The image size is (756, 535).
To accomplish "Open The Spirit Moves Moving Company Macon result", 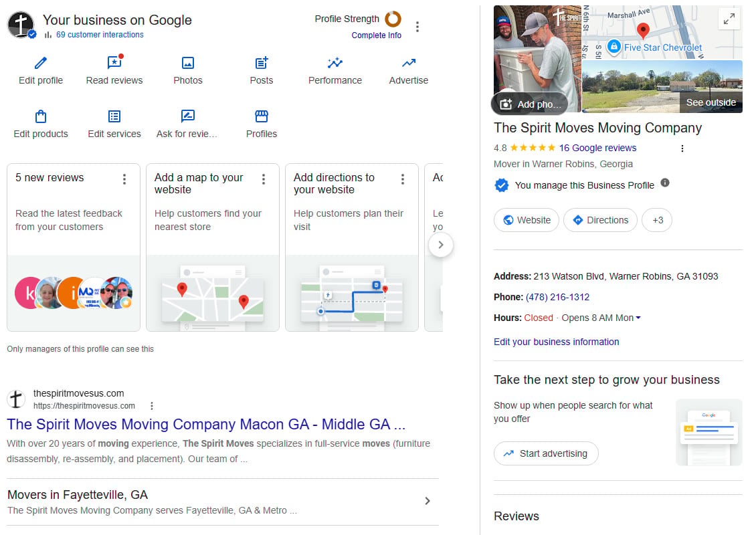I will (206, 424).
